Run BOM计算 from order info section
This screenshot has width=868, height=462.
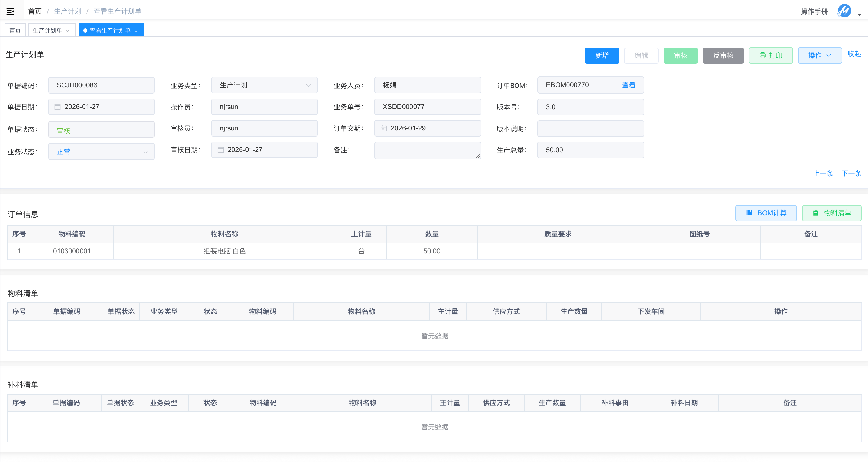pos(766,213)
